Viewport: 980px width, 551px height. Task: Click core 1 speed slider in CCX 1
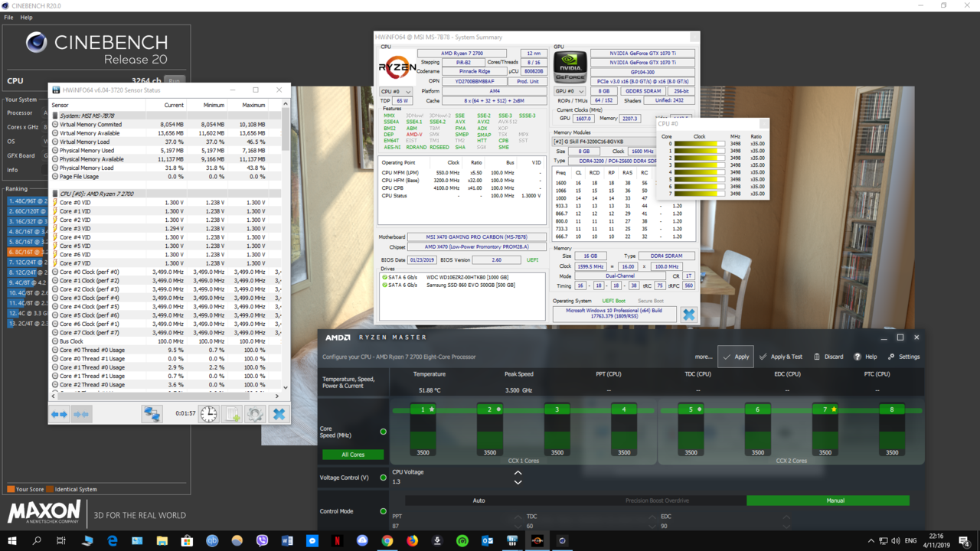[423, 429]
